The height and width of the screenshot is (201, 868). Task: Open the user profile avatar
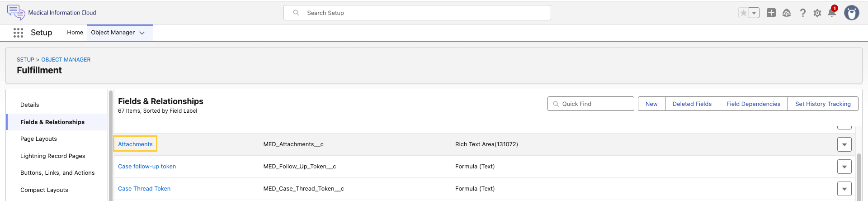pos(852,13)
